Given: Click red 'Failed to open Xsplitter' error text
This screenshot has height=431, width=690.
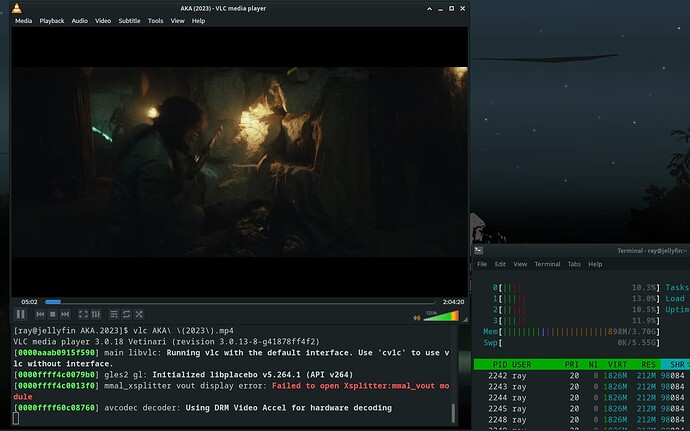Looking at the screenshot, I should tap(360, 386).
